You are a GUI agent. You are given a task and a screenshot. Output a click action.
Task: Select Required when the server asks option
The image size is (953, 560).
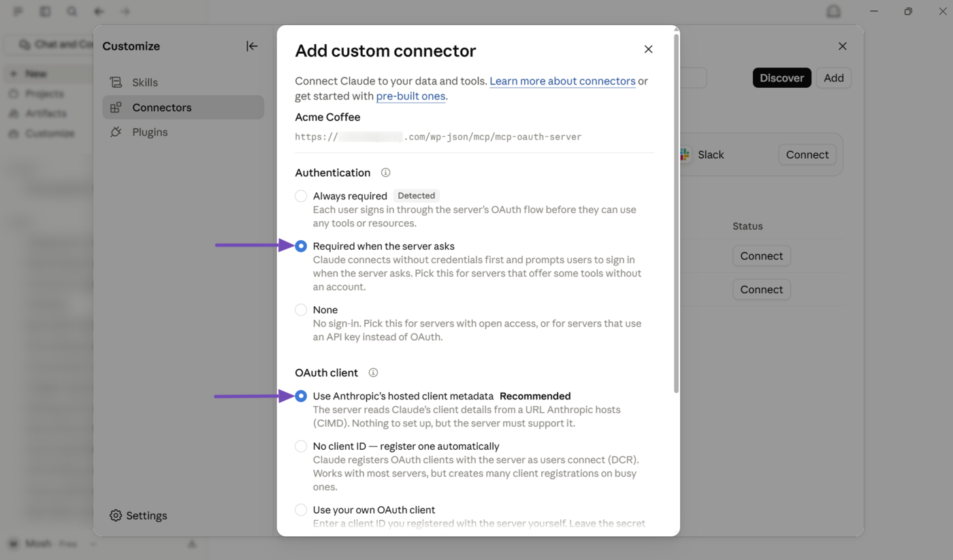pos(301,246)
